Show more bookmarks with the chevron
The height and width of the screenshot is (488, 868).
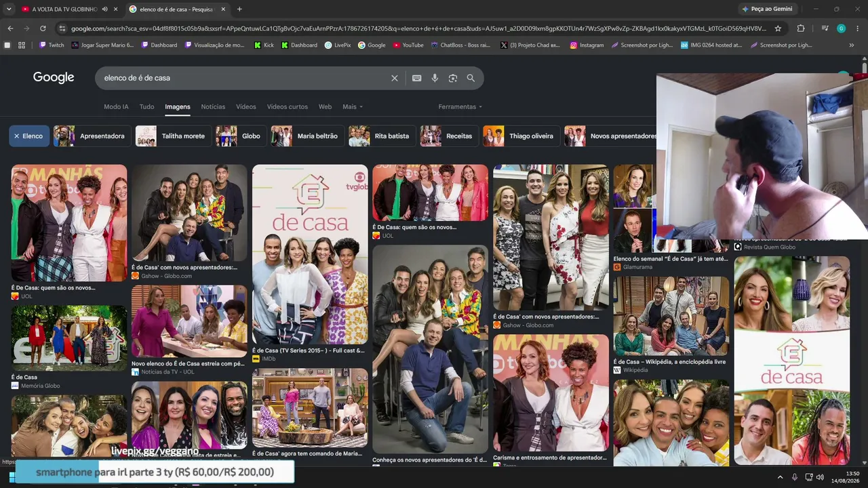852,45
